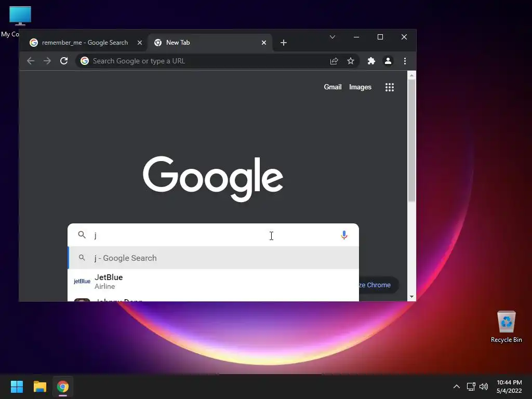Switch to remember_me - Google Search tab

tap(84, 43)
